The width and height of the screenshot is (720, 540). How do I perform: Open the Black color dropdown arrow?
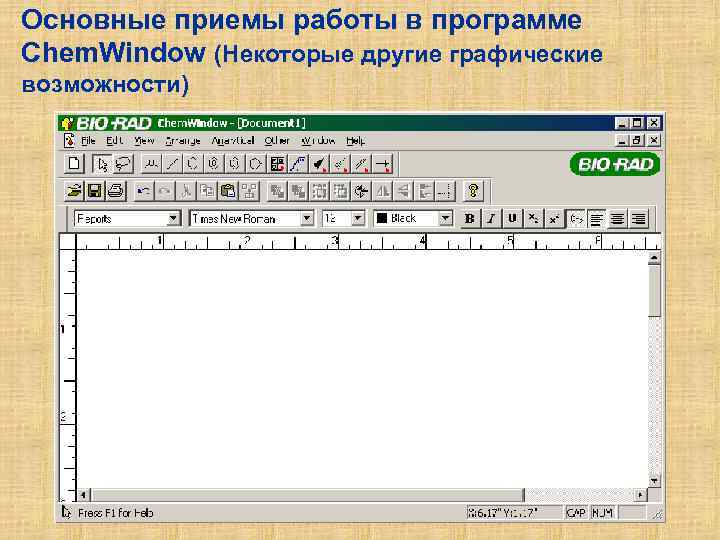point(445,219)
